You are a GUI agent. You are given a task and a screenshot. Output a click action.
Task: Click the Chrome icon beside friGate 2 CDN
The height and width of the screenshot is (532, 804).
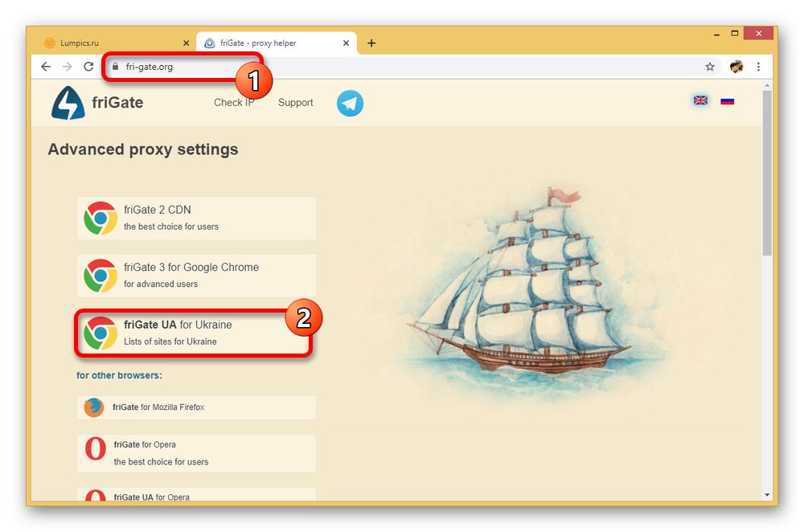[x=100, y=218]
